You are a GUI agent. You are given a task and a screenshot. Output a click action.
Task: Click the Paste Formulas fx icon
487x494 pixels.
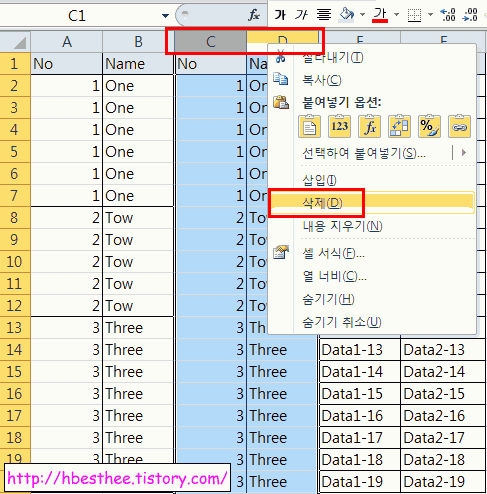pyautogui.click(x=369, y=126)
